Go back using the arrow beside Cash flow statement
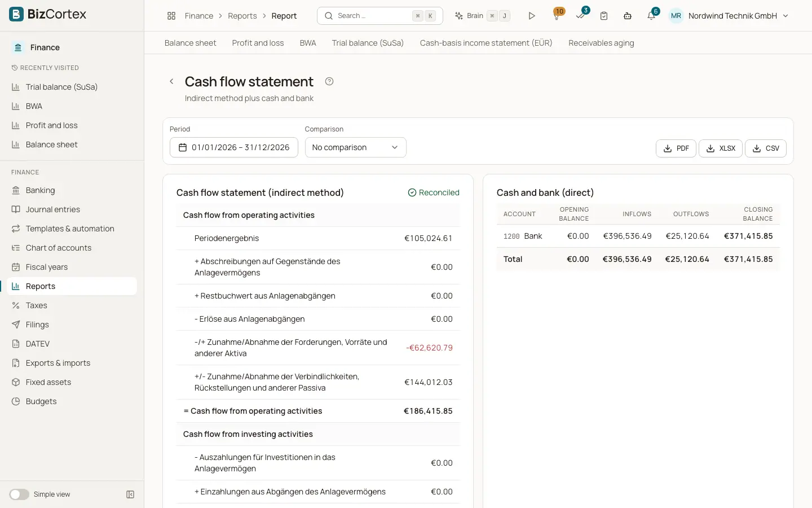 coord(171,81)
